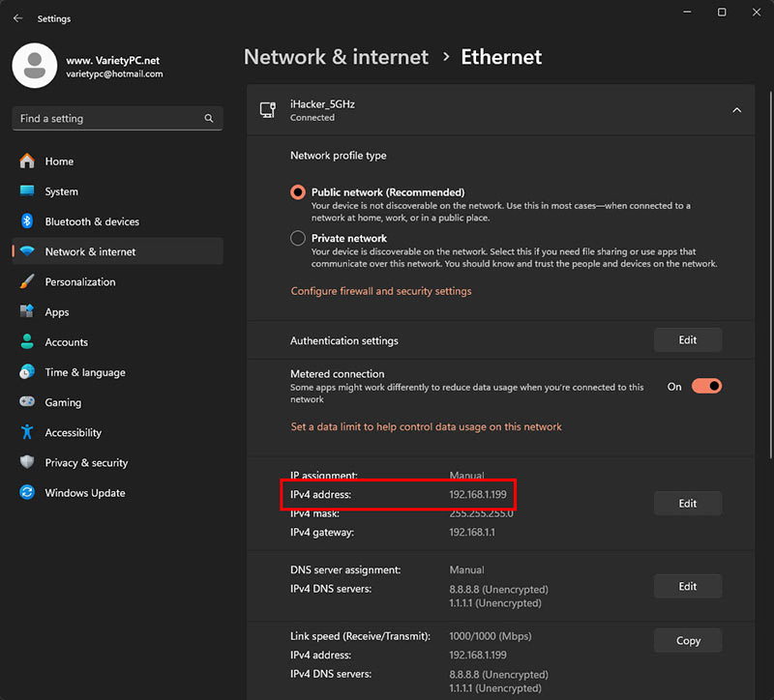Click the 1000/1000 (Mbps) link speed value
Screen dimensions: 774x700
point(491,636)
